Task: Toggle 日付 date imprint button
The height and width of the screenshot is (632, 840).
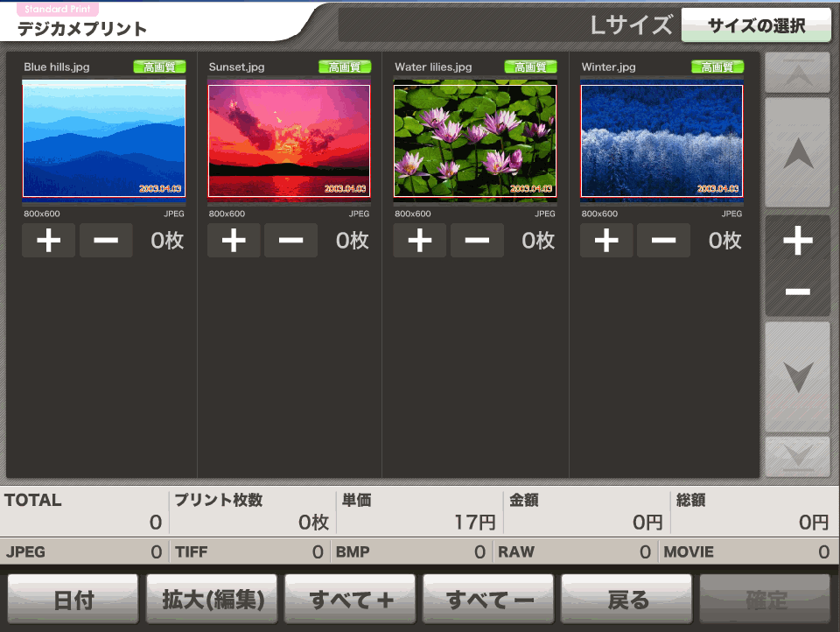Action: tap(73, 600)
